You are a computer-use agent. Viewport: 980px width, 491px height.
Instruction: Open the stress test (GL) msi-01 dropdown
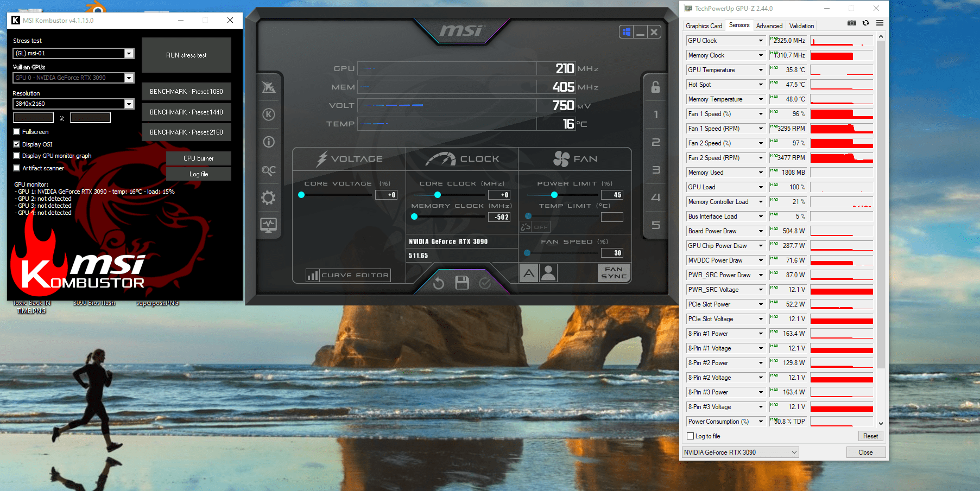click(129, 53)
